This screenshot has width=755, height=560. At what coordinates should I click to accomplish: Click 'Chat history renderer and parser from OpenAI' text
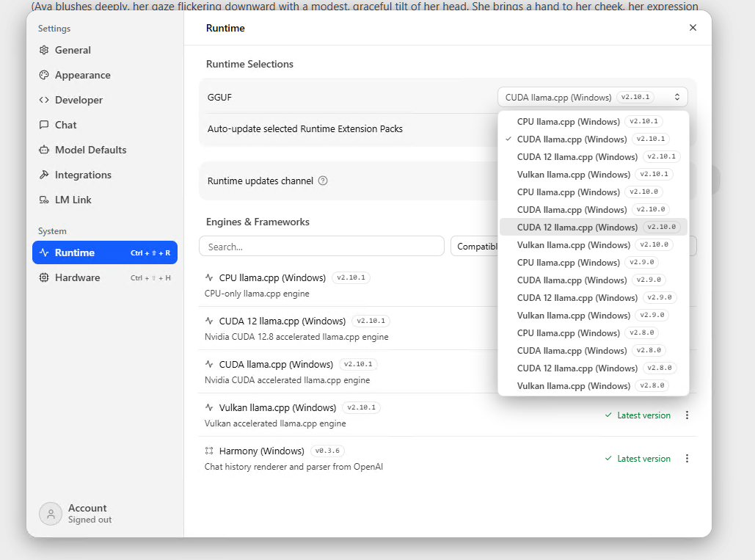tap(293, 467)
